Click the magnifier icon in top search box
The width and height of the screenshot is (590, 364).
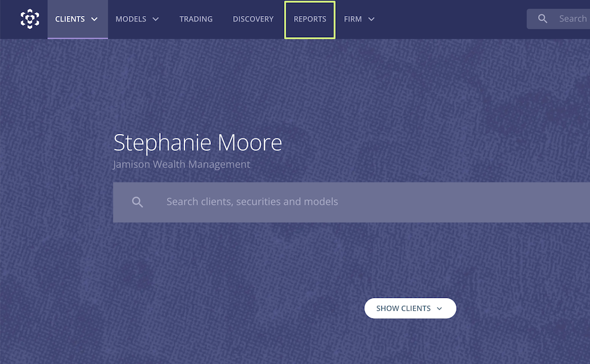click(543, 19)
